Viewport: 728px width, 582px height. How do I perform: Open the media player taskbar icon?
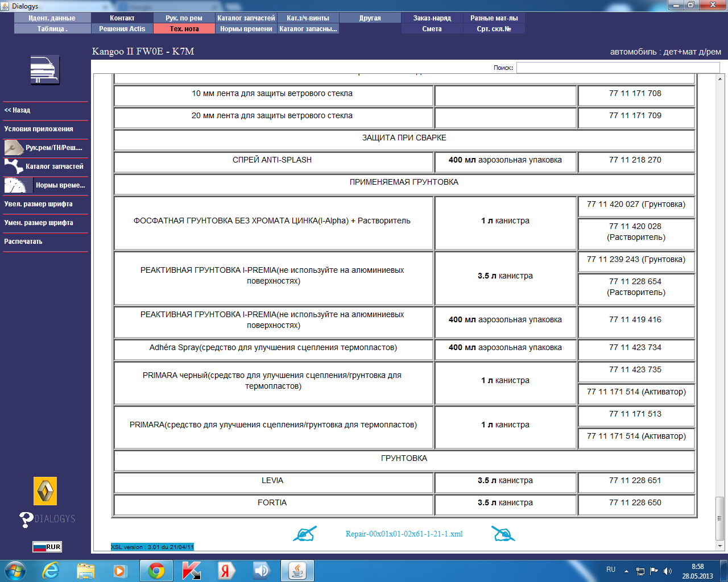pyautogui.click(x=119, y=571)
